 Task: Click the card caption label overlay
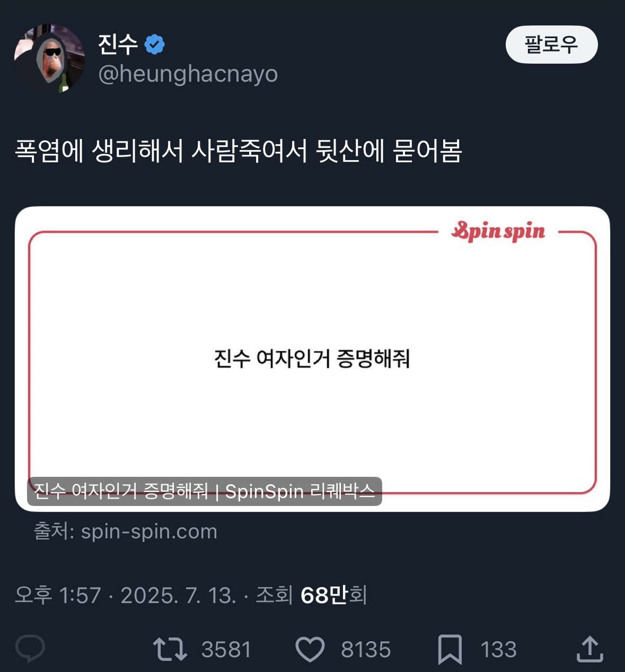coord(205,491)
